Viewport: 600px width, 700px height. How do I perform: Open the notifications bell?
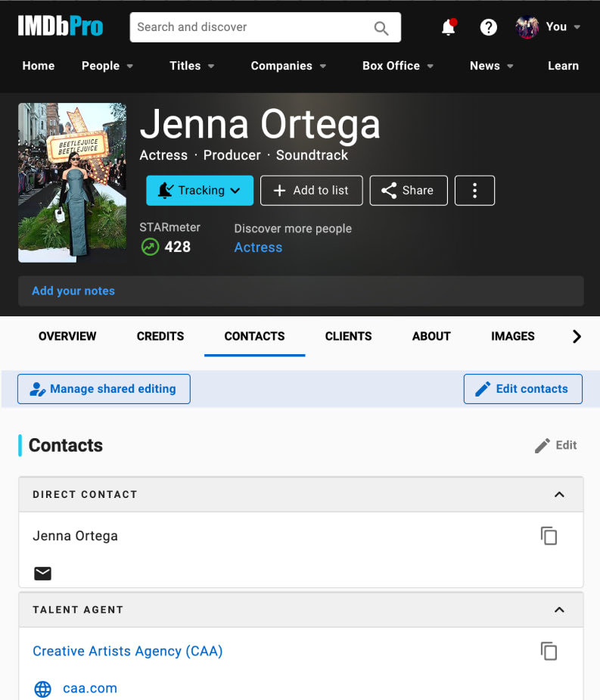tap(448, 27)
